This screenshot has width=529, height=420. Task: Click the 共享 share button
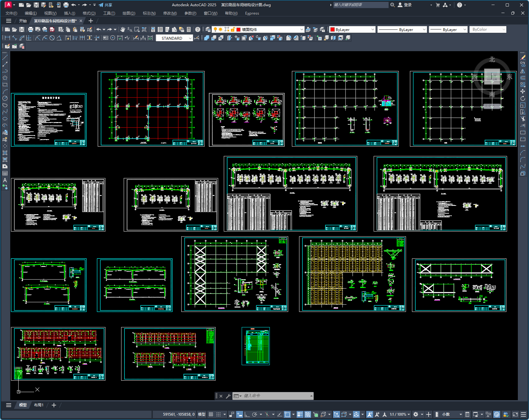point(105,5)
